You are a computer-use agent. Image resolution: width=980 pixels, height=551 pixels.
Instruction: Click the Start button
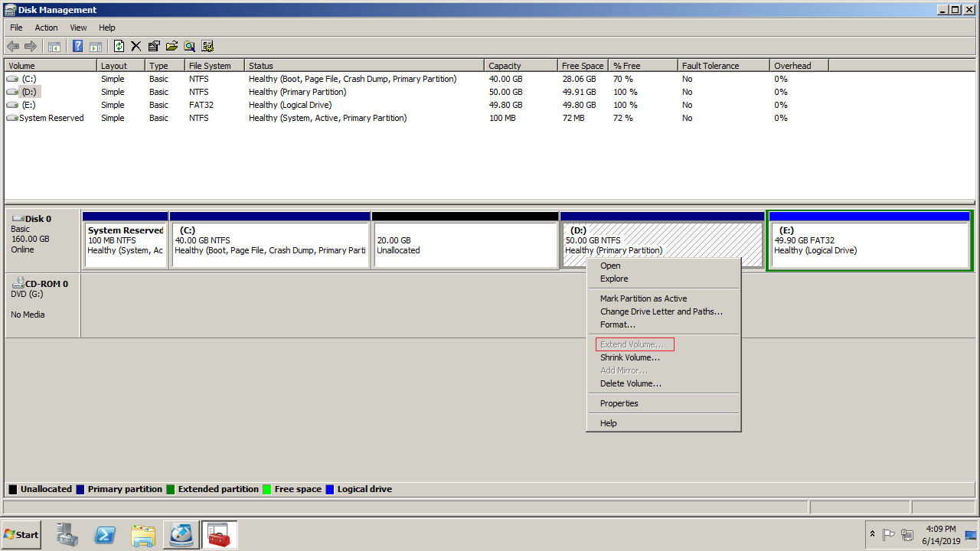[21, 535]
